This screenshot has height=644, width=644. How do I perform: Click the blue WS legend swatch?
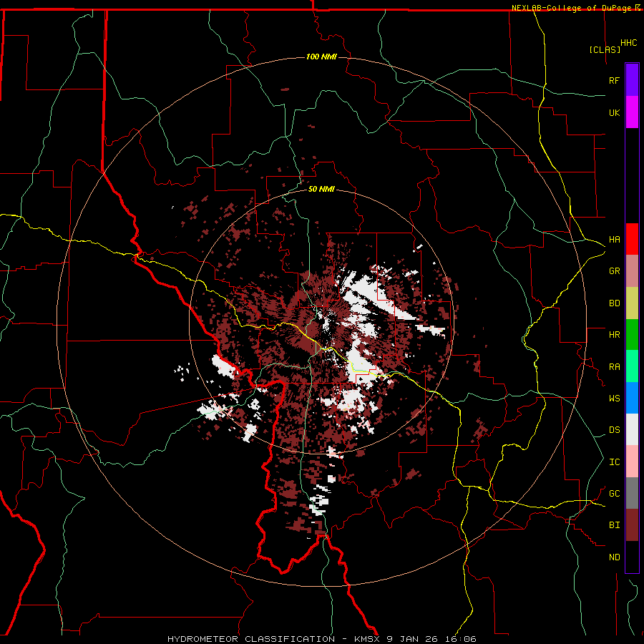[632, 398]
